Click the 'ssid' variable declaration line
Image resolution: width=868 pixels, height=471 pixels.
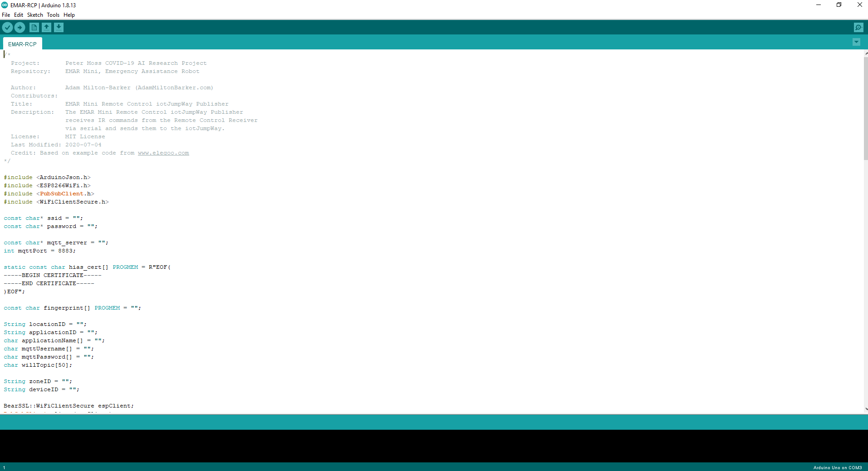44,219
